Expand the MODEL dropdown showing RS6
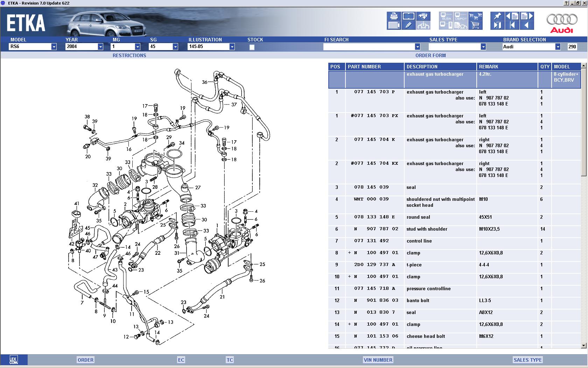The width and height of the screenshot is (588, 368). pyautogui.click(x=54, y=47)
